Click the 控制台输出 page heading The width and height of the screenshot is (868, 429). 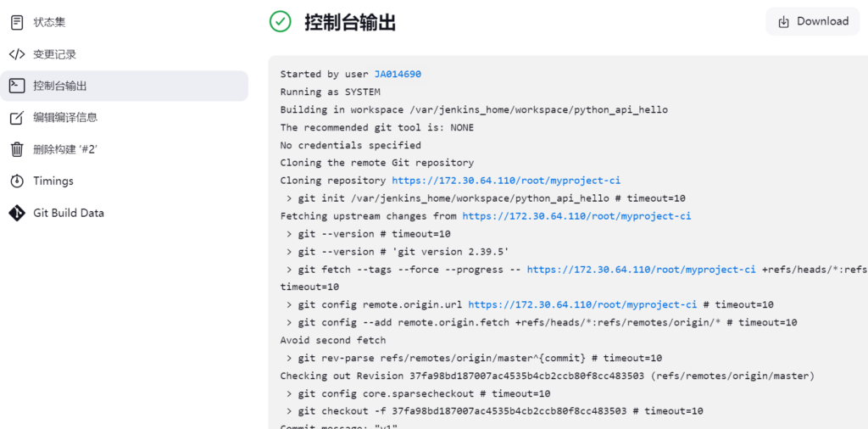pos(350,23)
